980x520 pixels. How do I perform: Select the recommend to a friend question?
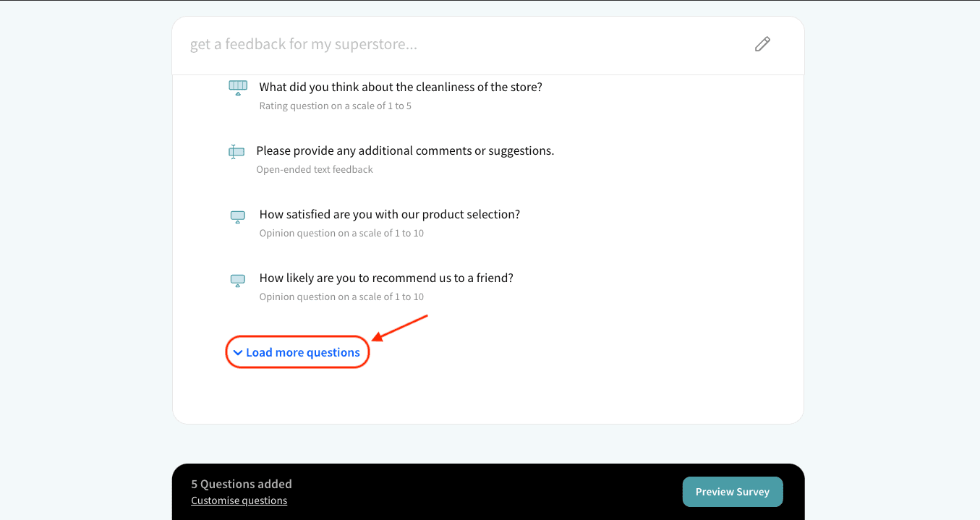[386, 278]
